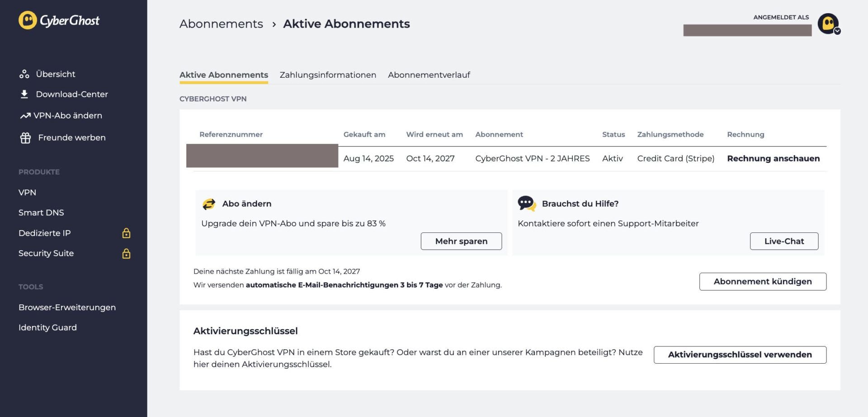Image resolution: width=868 pixels, height=417 pixels.
Task: Click the Aktiv status cell
Action: (613, 158)
